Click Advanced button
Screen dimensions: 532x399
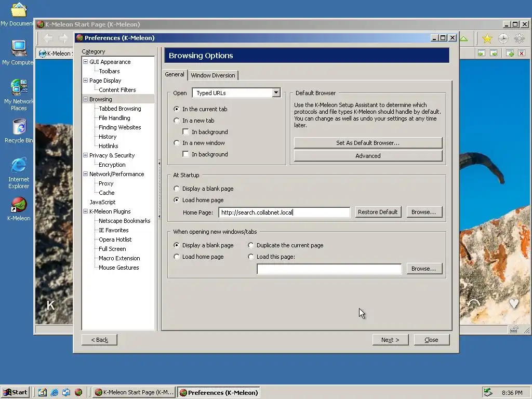coord(368,156)
